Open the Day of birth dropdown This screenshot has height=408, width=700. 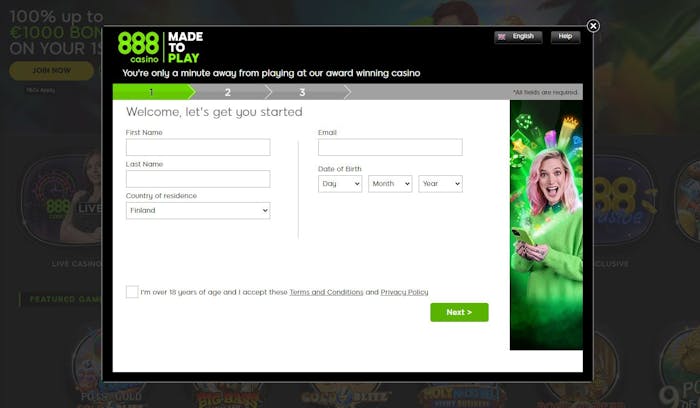pos(340,184)
